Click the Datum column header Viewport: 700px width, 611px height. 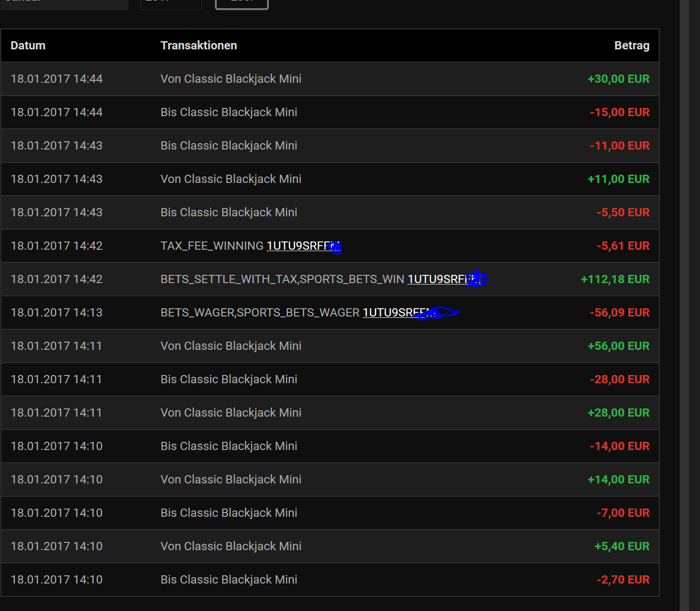click(x=28, y=45)
